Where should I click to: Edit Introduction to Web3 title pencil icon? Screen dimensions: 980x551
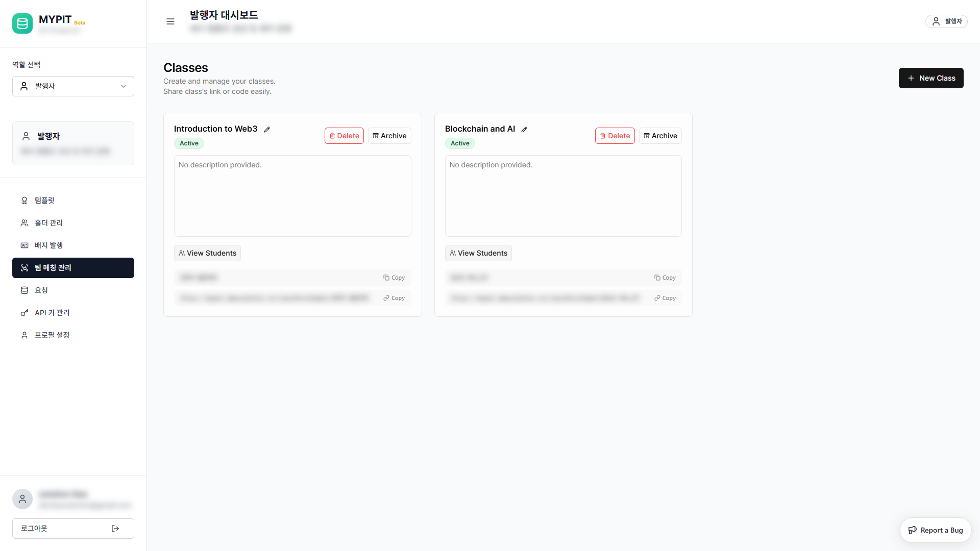click(267, 130)
